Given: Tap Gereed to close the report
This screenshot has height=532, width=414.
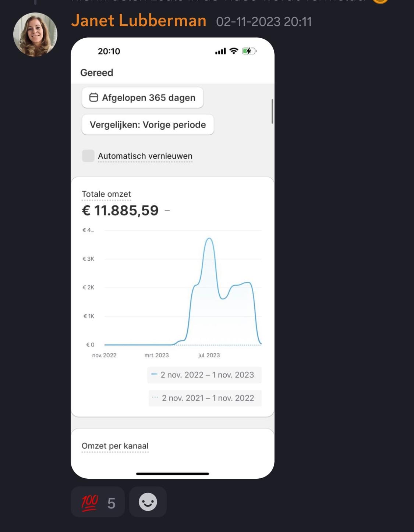Looking at the screenshot, I should coord(97,73).
